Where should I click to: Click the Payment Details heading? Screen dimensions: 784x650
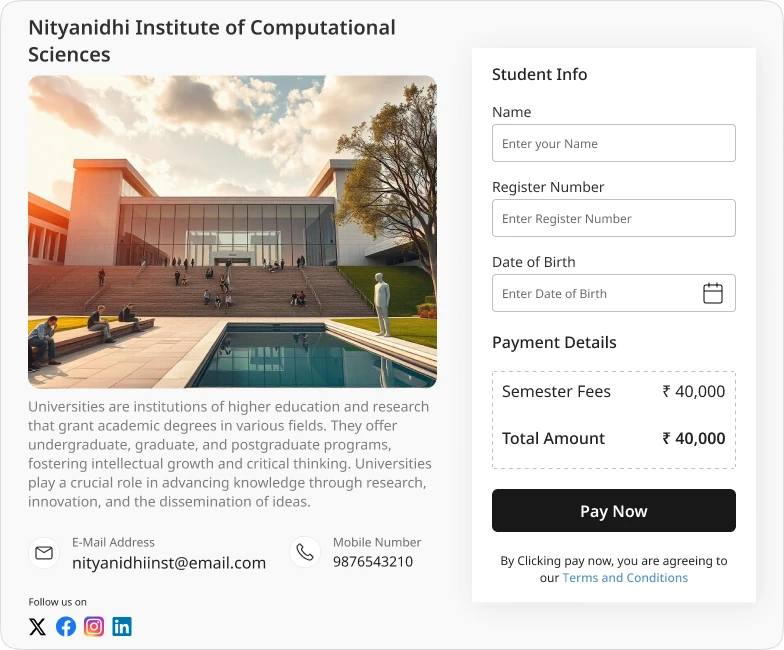point(554,342)
